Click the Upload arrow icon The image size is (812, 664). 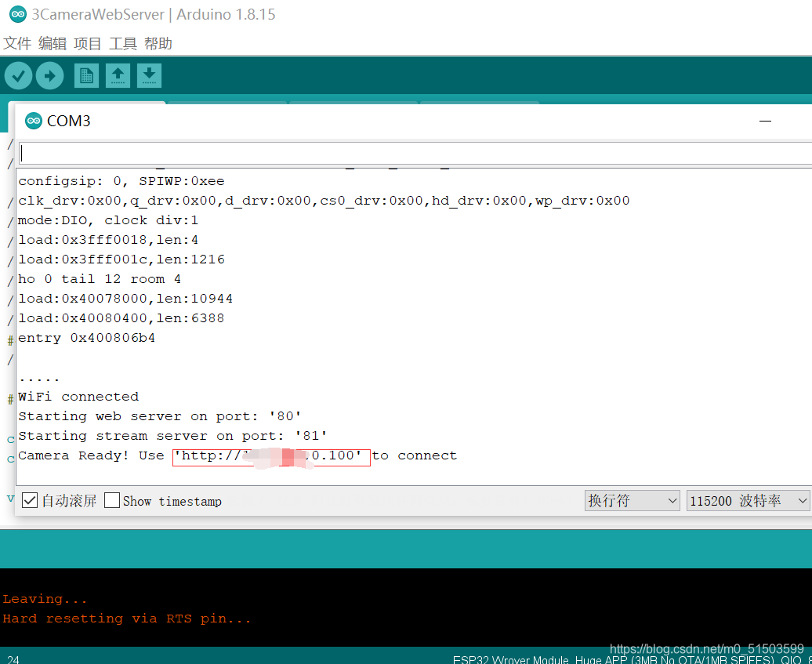tap(49, 75)
